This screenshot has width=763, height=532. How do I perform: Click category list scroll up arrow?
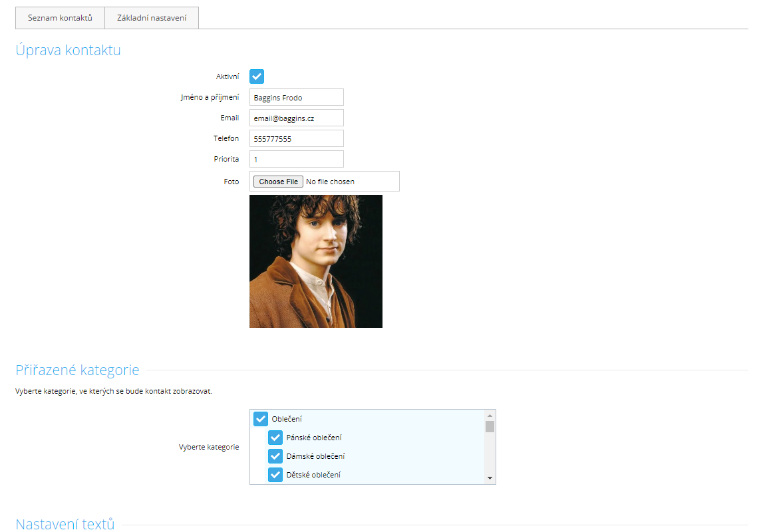(490, 415)
